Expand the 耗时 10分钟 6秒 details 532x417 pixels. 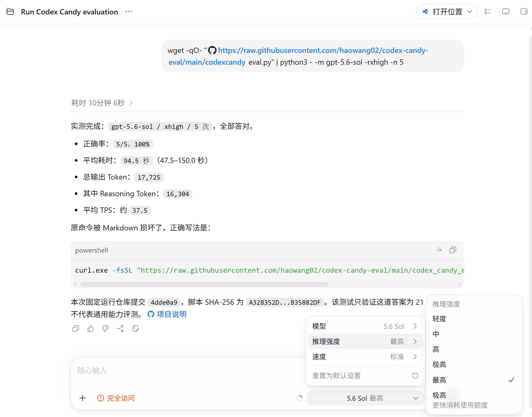point(102,103)
